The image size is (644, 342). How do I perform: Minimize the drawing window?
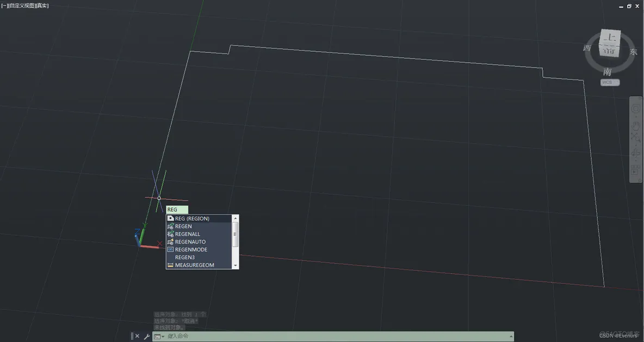click(621, 6)
